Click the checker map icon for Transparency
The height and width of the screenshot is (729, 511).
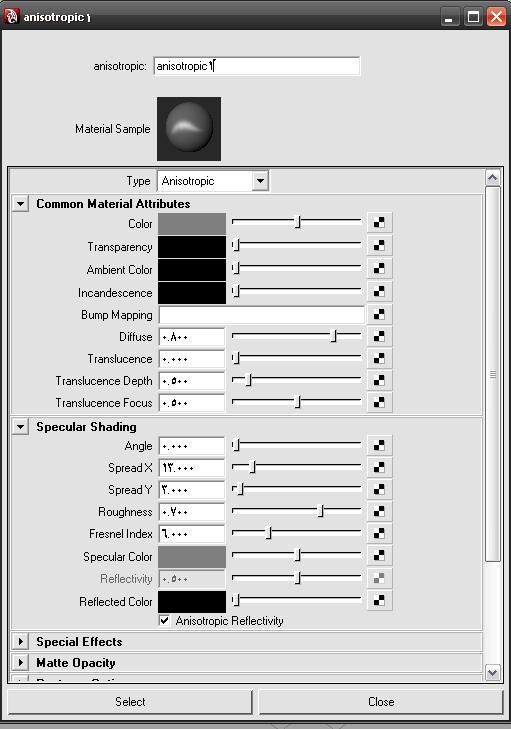click(379, 245)
